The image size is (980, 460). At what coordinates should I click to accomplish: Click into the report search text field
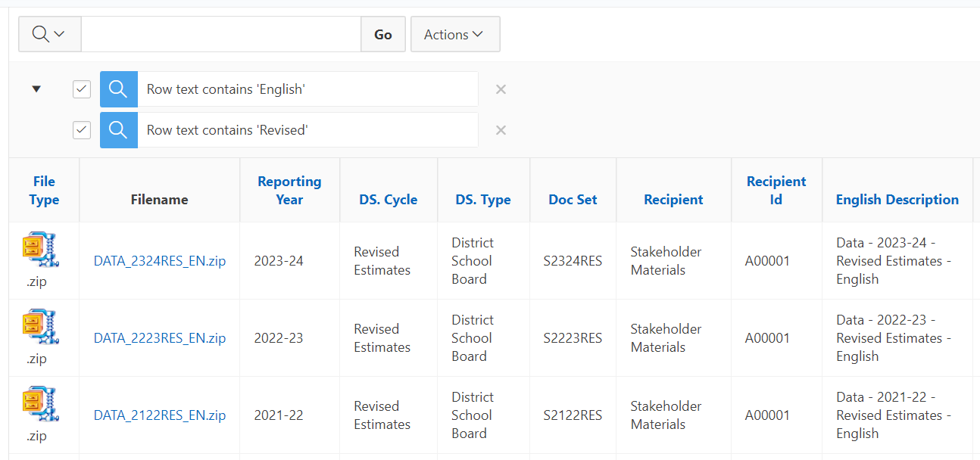click(x=220, y=35)
